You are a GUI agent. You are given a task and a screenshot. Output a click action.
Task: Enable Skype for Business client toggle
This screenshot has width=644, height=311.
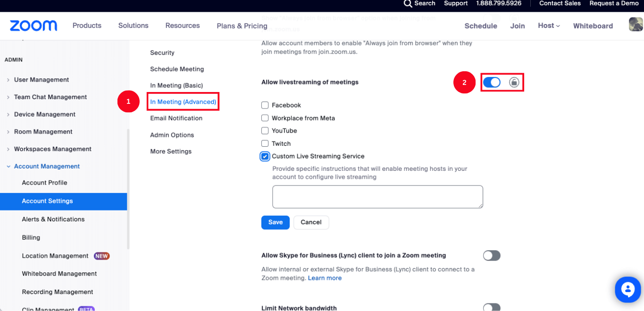(x=492, y=256)
